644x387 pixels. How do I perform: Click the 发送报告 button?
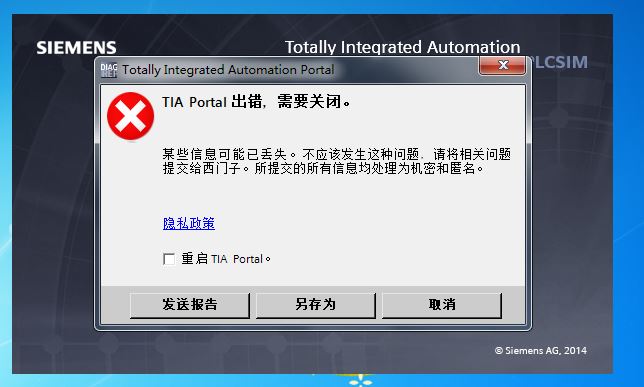pos(190,305)
